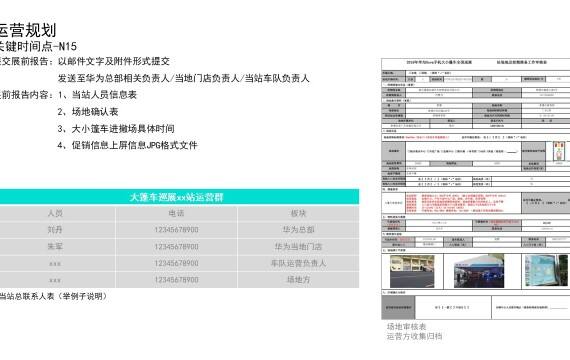Screen dimensions: 570x360
Task: Click the 运营规划 slide title
Action: click(x=28, y=30)
